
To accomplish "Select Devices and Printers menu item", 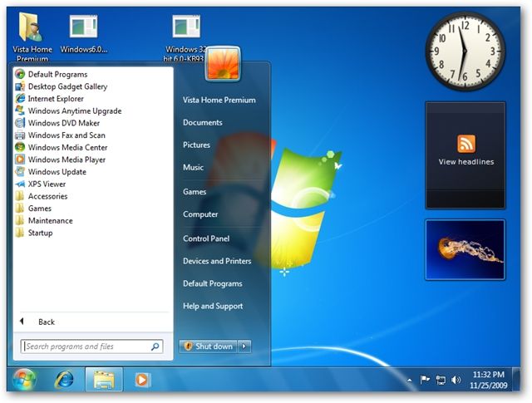I will 217,261.
